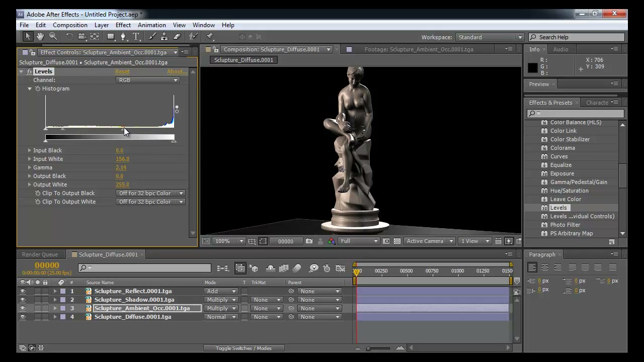Click the timeline zoom slider
The image size is (644, 362).
point(379,348)
